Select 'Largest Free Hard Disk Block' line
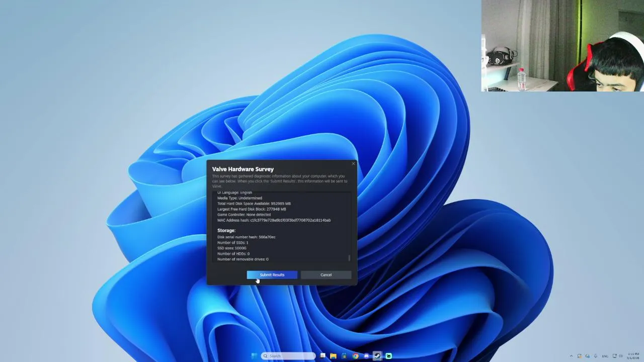 point(252,209)
